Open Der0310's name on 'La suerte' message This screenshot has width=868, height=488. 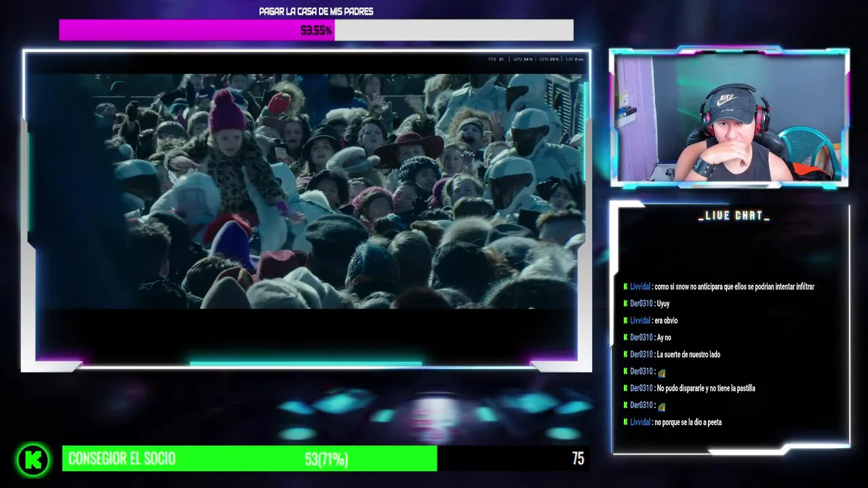click(641, 354)
